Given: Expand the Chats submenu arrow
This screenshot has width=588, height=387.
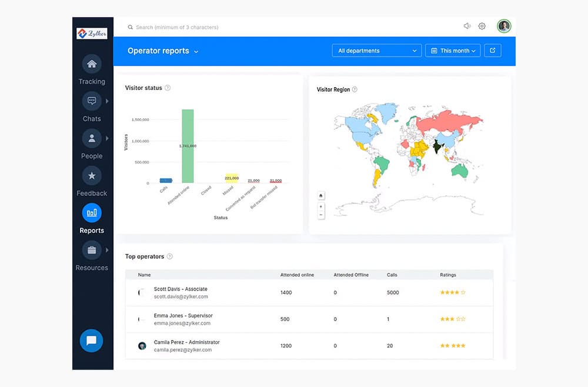Looking at the screenshot, I should pyautogui.click(x=107, y=101).
